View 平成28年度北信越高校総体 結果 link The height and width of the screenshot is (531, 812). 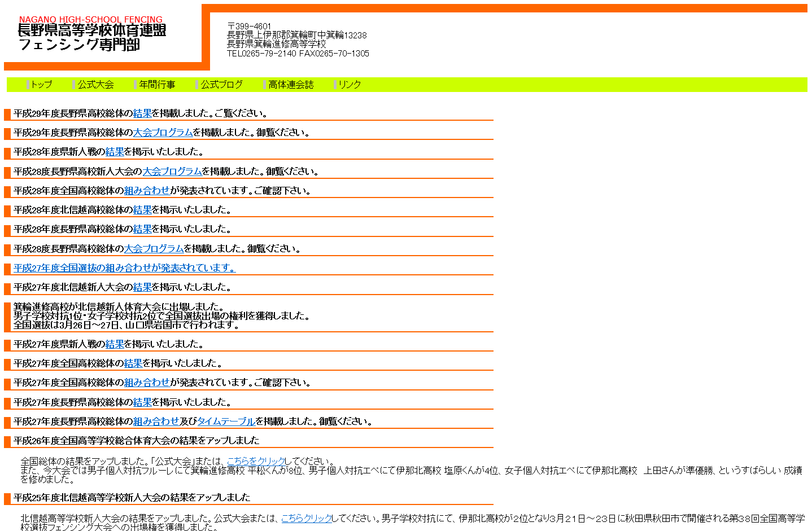(x=142, y=210)
